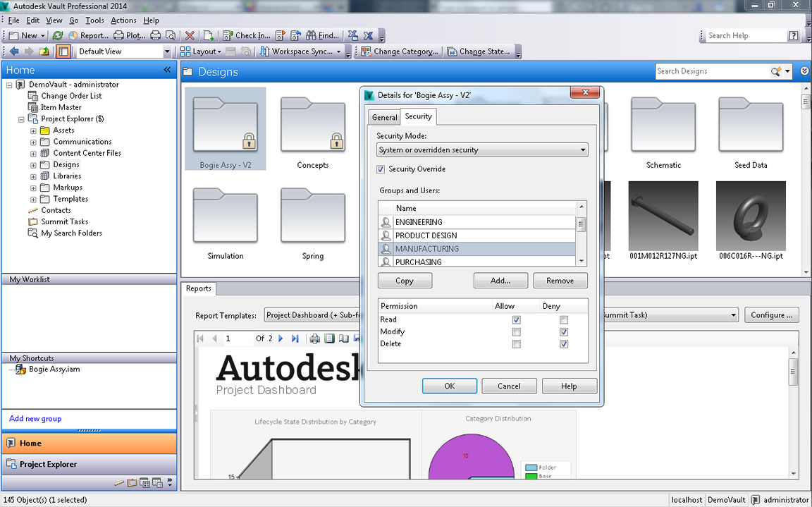Click the report print icon
This screenshot has width=812, height=507.
pos(314,338)
